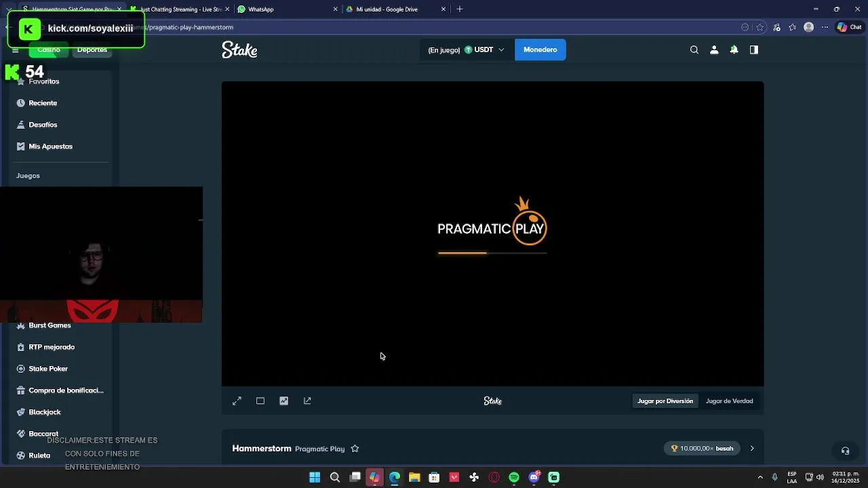Open the USDT currency dropdown
868x488 pixels.
point(466,49)
